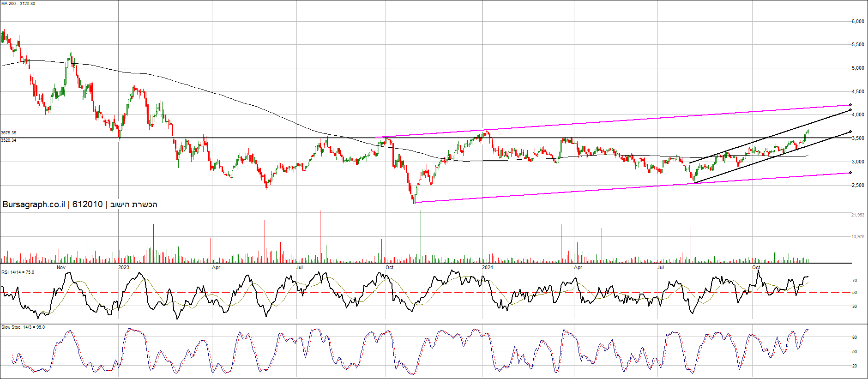Click the 20 level on Stochastic axis
Viewport: 868px width, 379px height.
coord(855,366)
